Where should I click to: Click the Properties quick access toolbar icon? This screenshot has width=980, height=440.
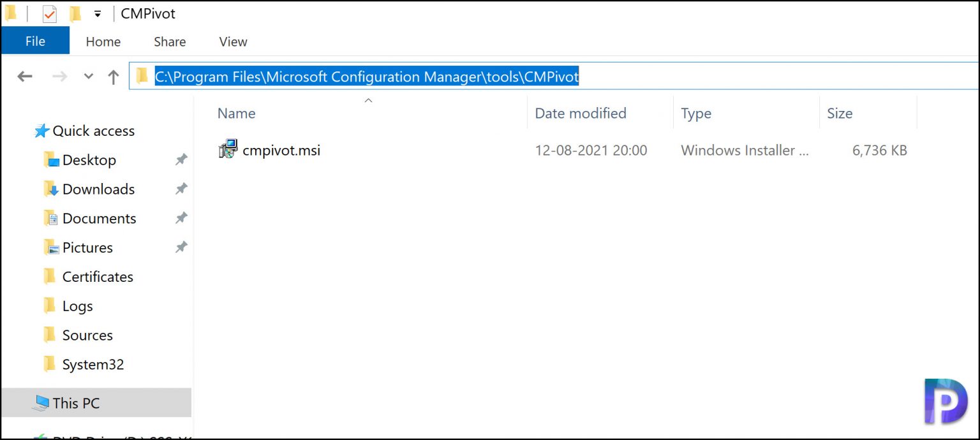[x=49, y=13]
